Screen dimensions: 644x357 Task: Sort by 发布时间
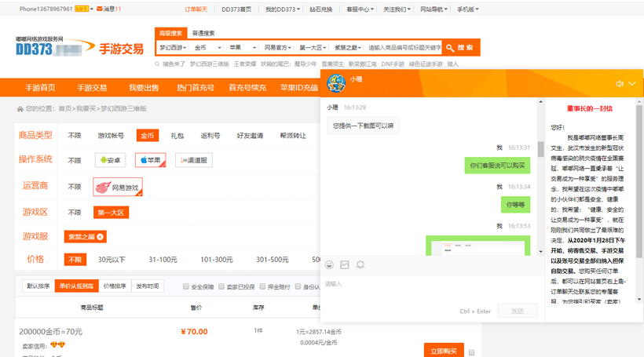pyautogui.click(x=148, y=286)
